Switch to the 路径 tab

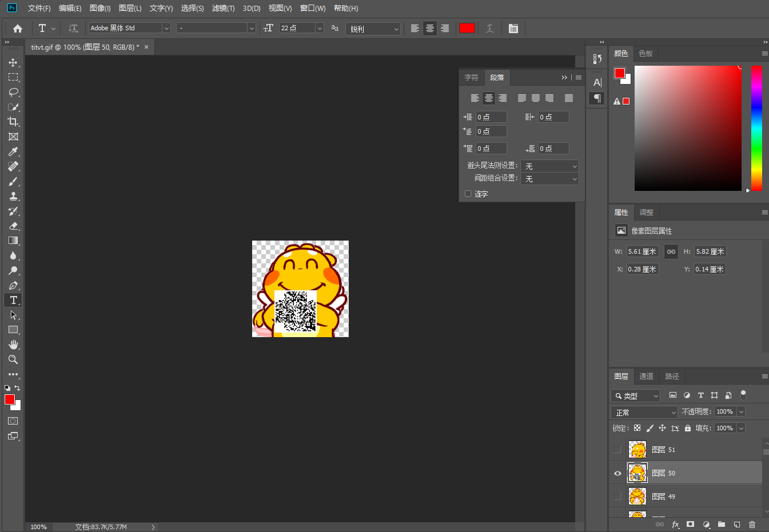(x=672, y=376)
